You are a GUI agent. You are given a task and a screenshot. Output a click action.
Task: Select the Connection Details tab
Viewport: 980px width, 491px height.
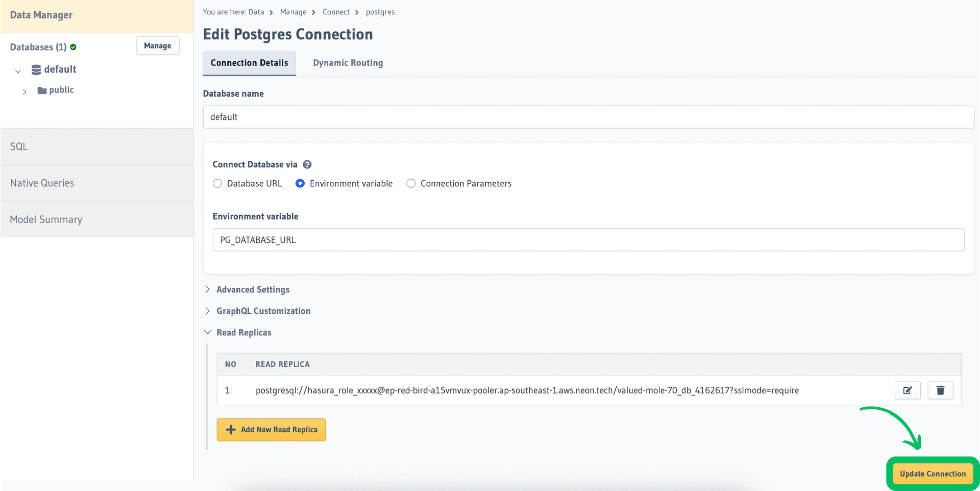pyautogui.click(x=249, y=63)
